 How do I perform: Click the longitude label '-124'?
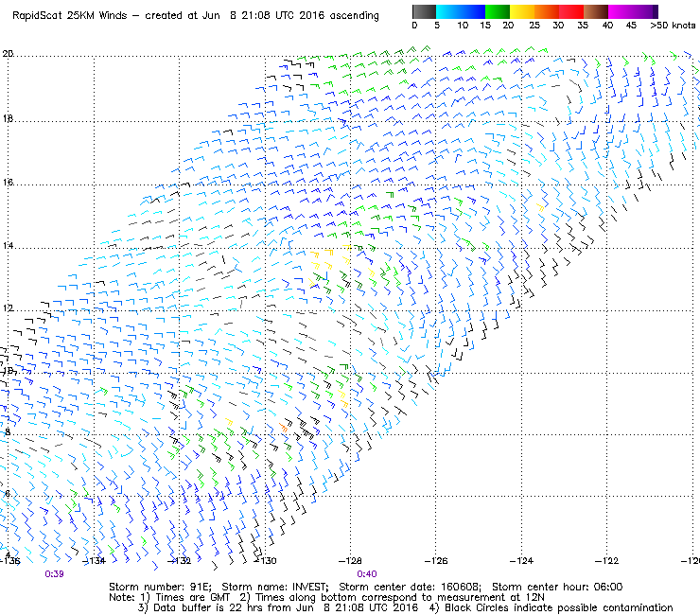(521, 560)
